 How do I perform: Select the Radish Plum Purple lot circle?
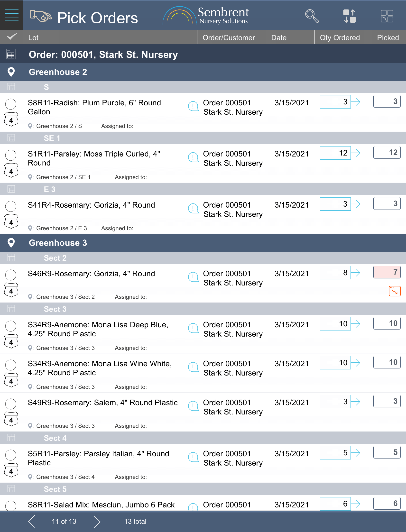[11, 104]
